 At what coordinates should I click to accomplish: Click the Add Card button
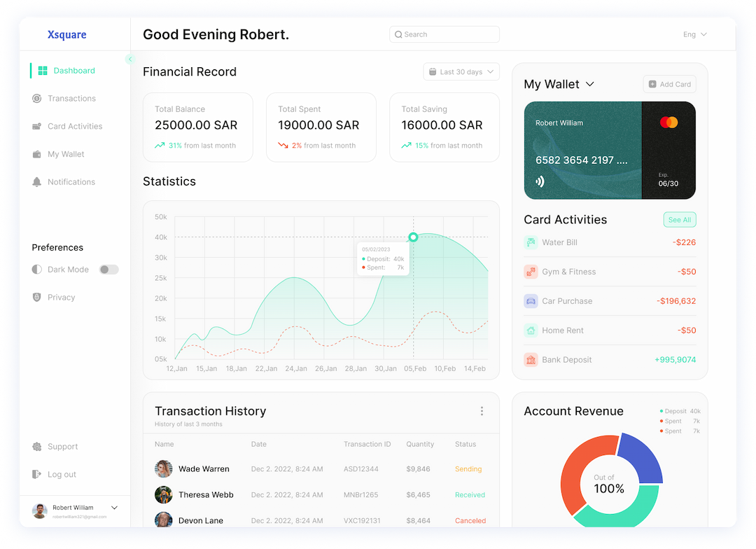click(x=670, y=84)
